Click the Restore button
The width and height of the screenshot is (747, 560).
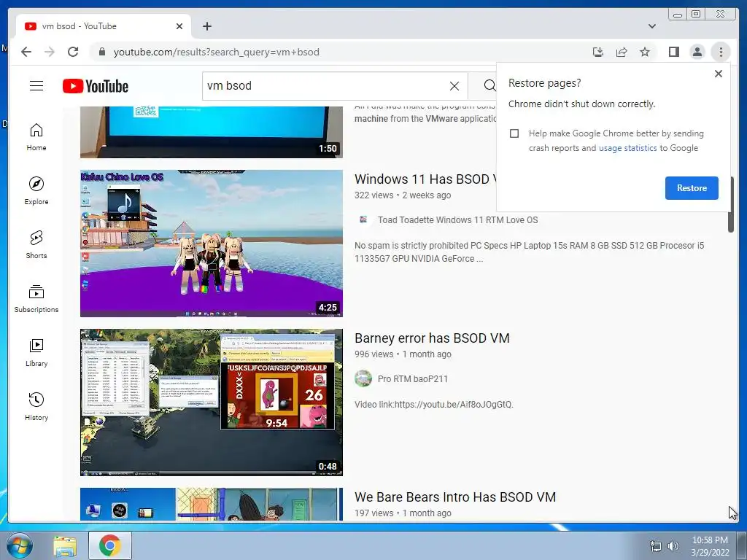point(692,188)
